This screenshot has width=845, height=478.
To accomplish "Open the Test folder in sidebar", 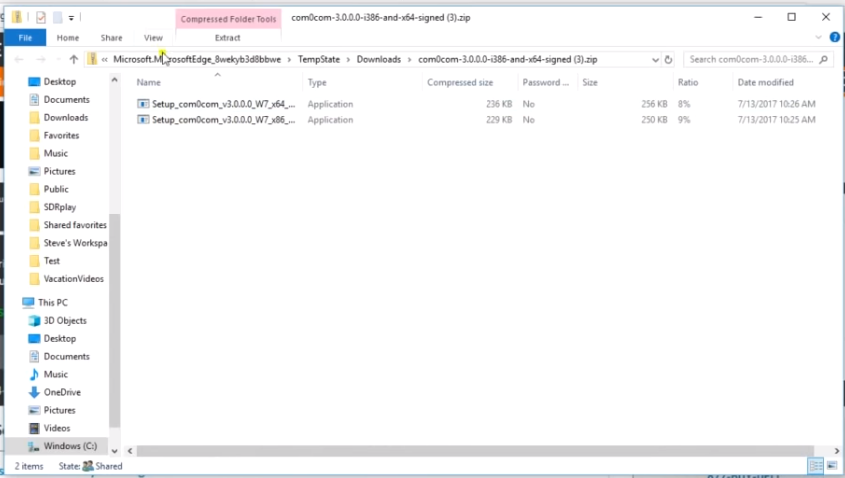I will point(52,261).
